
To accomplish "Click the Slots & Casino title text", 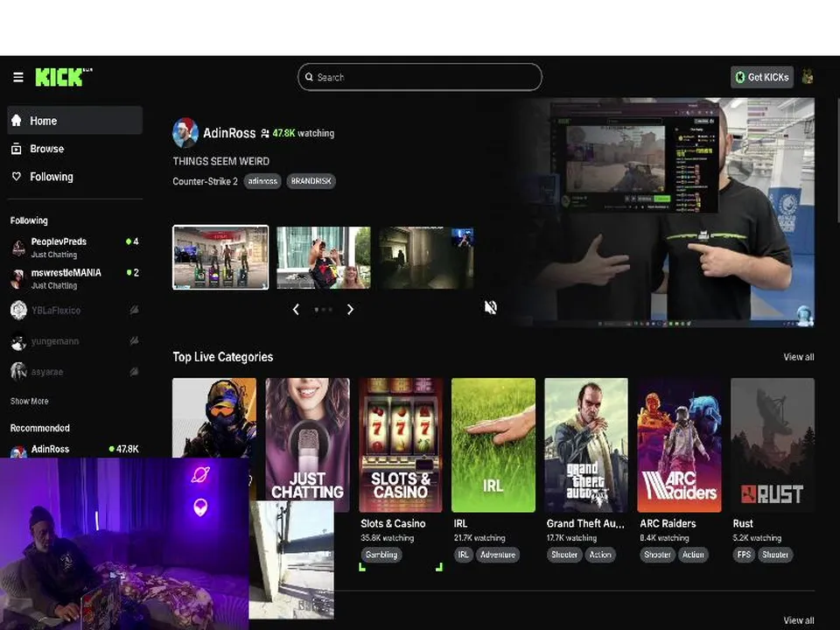I will (x=393, y=523).
